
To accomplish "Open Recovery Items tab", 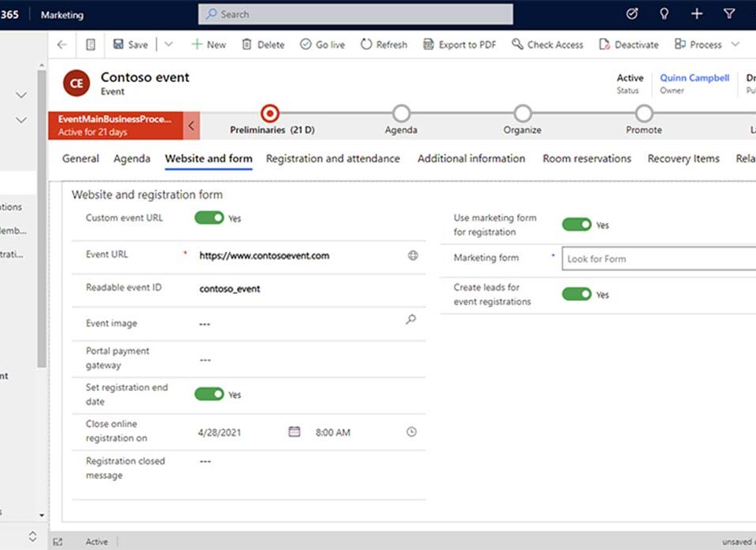I will (x=684, y=158).
